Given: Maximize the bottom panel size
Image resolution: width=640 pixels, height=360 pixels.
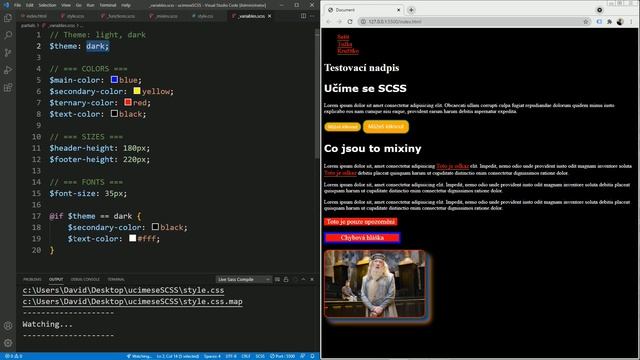Looking at the screenshot, I should click(x=303, y=280).
